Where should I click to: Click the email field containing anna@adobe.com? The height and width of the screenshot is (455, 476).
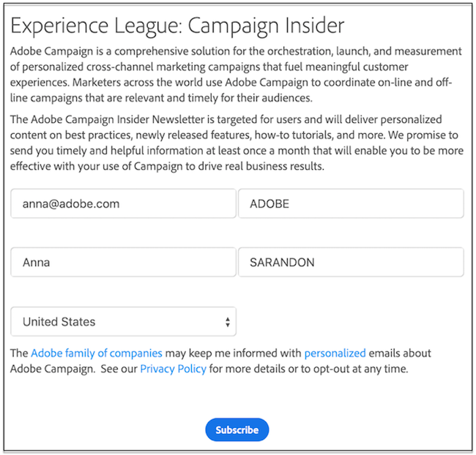pos(123,204)
